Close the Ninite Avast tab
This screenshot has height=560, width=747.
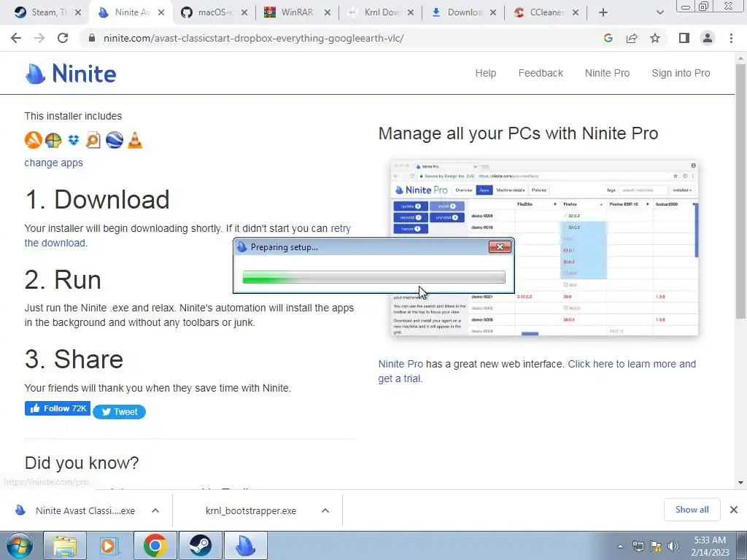[x=161, y=12]
